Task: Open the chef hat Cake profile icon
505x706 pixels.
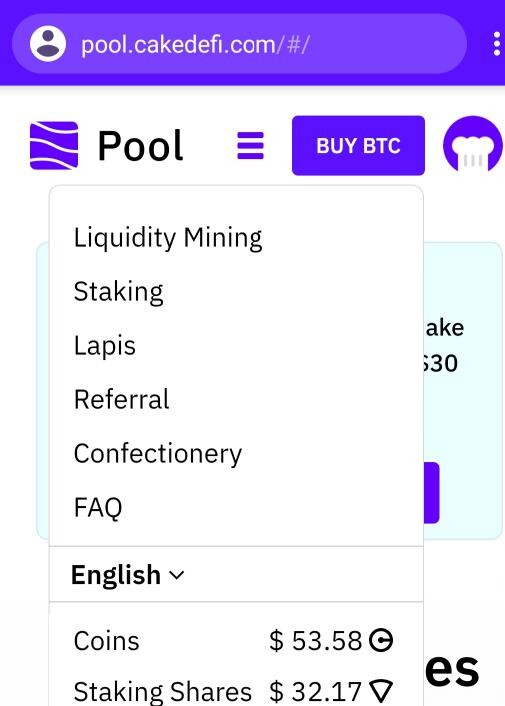Action: [x=473, y=144]
